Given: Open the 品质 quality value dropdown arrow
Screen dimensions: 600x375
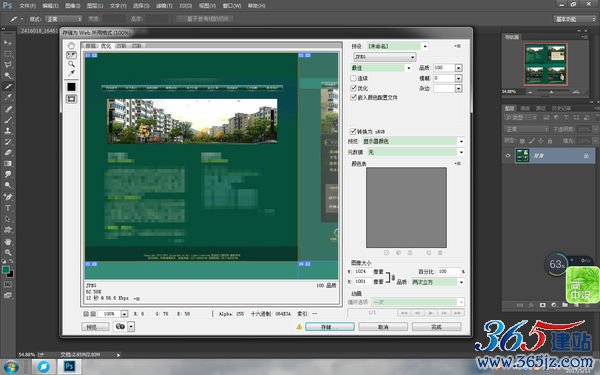Looking at the screenshot, I should (x=458, y=68).
